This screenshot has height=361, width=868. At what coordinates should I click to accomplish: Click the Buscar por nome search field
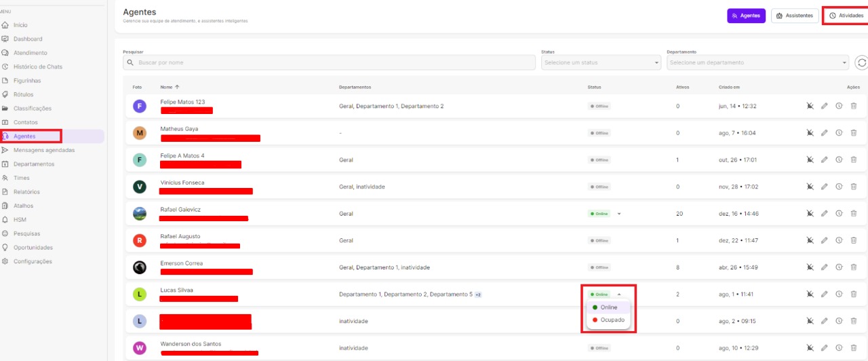pyautogui.click(x=332, y=62)
